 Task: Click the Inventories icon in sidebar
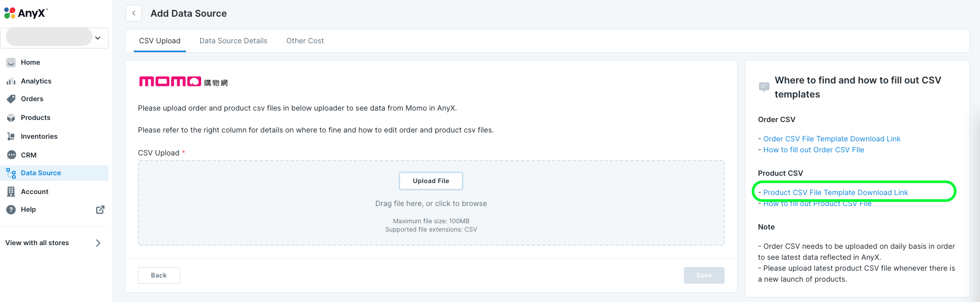[11, 137]
